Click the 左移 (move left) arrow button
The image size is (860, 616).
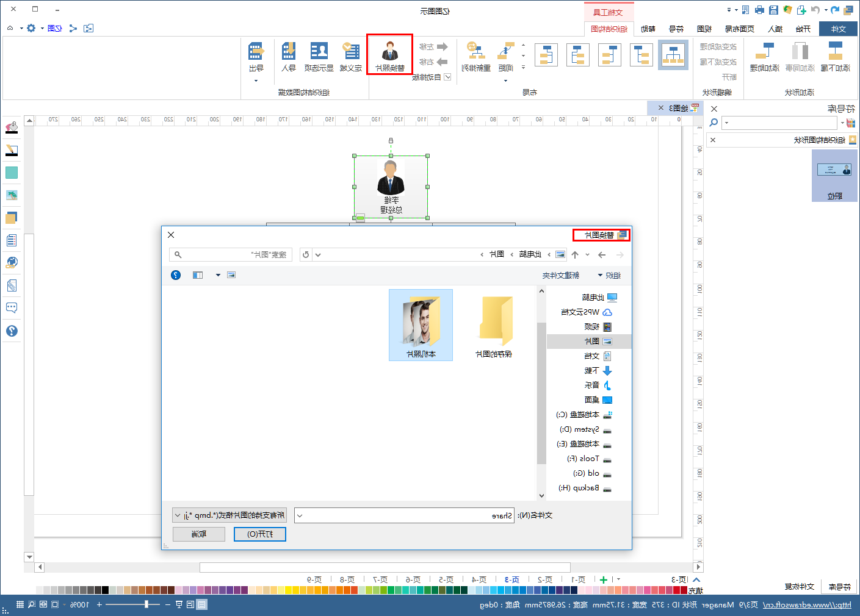click(434, 47)
